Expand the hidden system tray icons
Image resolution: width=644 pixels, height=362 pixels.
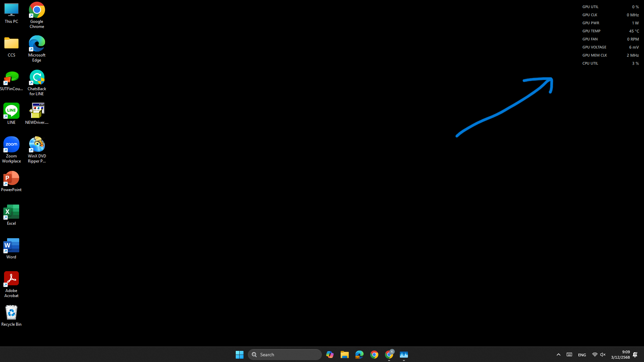point(559,355)
